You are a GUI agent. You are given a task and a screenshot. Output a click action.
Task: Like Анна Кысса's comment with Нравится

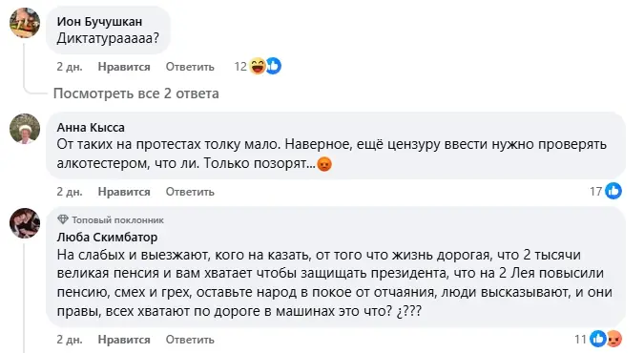click(124, 192)
